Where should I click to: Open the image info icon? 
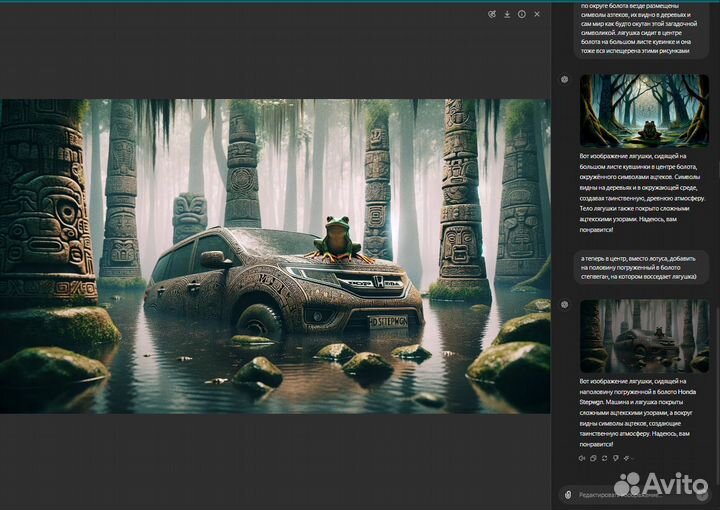(521, 14)
